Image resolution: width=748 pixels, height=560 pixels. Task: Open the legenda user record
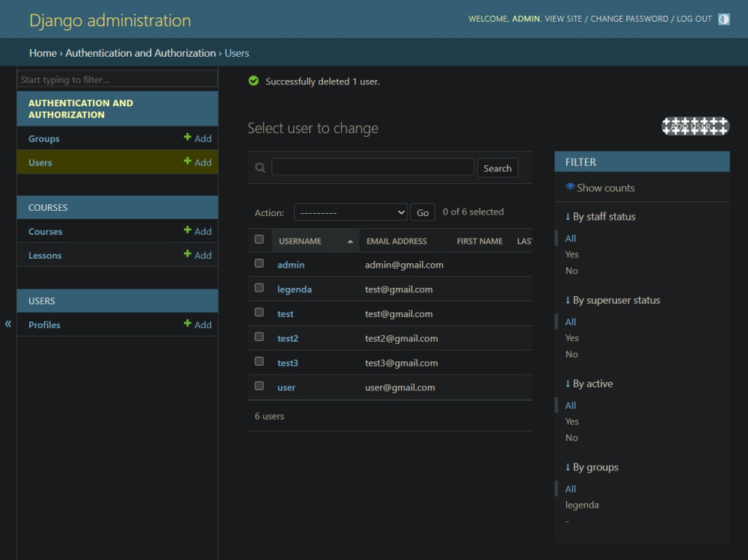pyautogui.click(x=294, y=289)
